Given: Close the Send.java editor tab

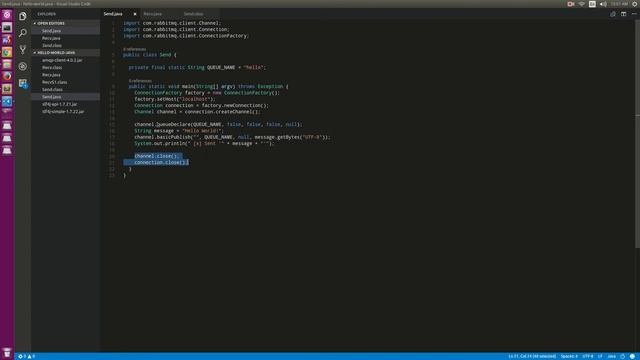Looking at the screenshot, I should click(135, 14).
